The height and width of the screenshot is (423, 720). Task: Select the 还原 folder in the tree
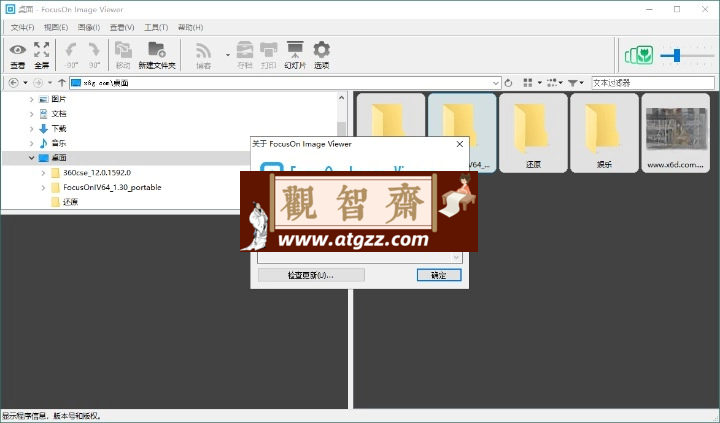70,202
